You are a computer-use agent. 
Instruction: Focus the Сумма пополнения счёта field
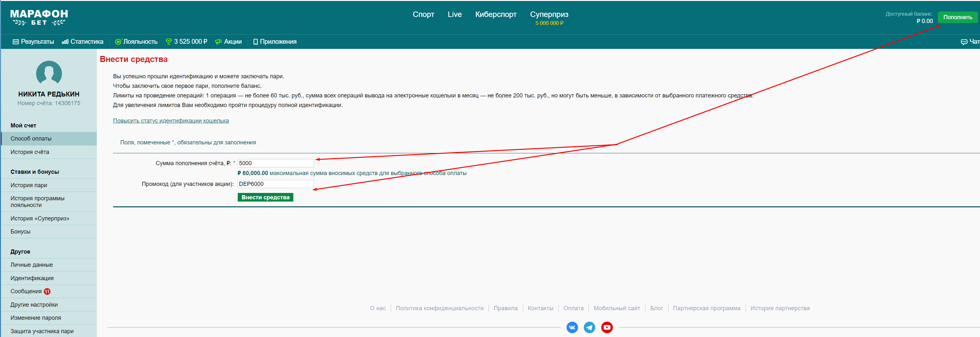pos(275,163)
